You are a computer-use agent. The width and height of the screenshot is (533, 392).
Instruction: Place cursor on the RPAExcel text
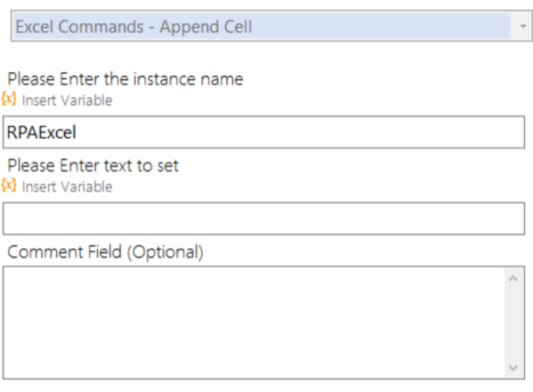(42, 132)
